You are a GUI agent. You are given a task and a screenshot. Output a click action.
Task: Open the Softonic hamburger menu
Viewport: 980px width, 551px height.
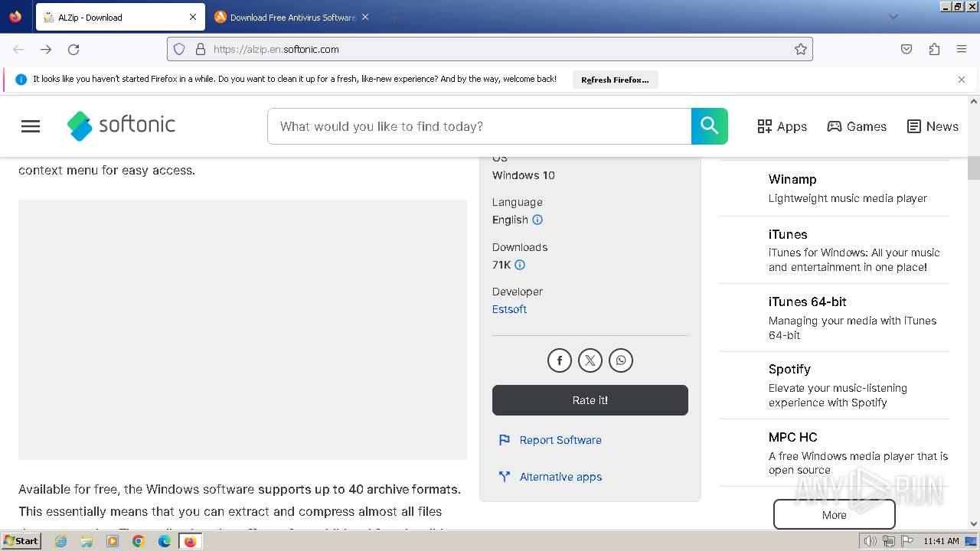pyautogui.click(x=31, y=126)
